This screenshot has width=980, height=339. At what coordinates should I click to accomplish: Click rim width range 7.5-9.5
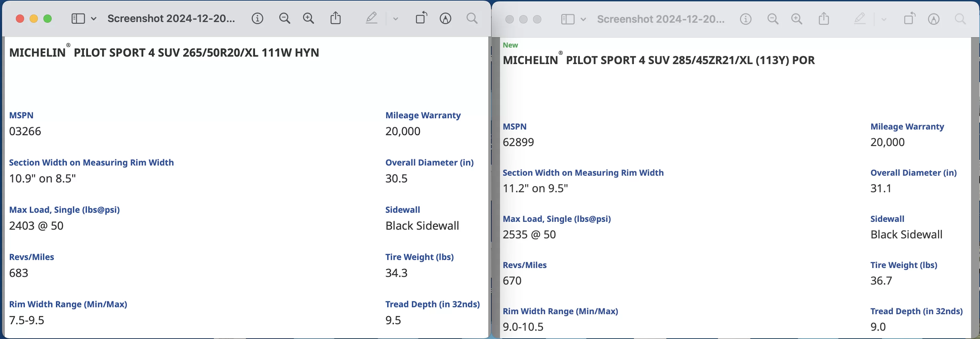coord(27,320)
